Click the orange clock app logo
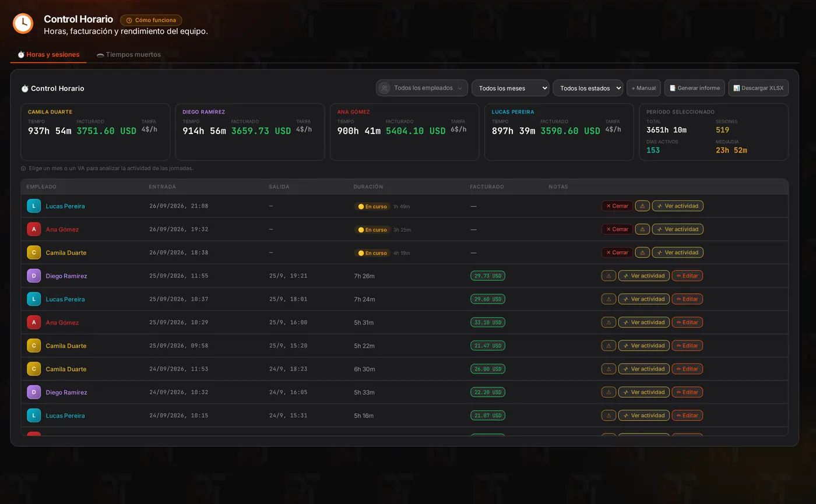The image size is (816, 504). point(23,23)
